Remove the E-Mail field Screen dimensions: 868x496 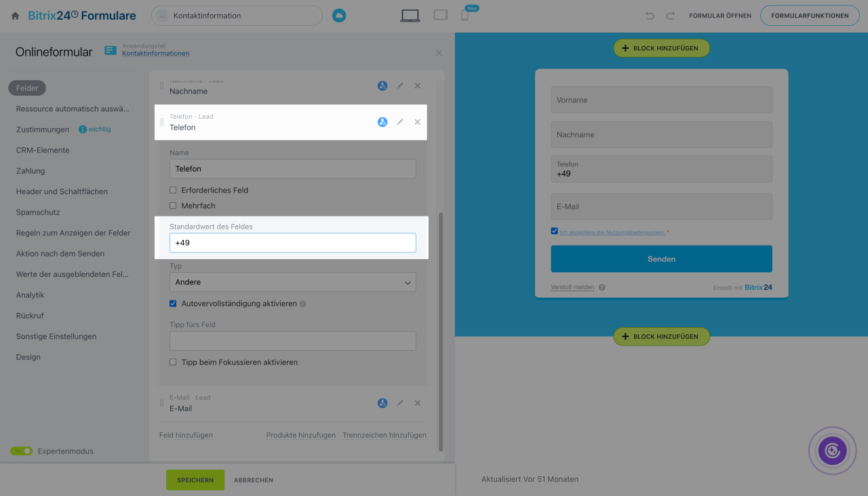[x=417, y=403]
